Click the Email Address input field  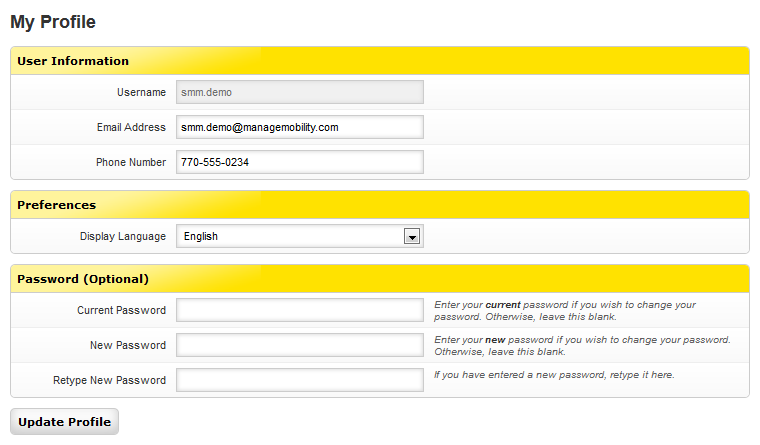coord(300,127)
